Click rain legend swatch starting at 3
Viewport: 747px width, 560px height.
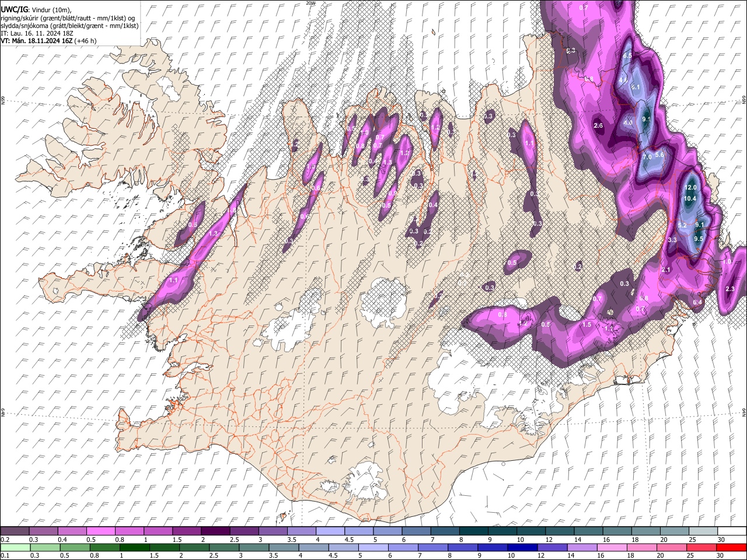click(254, 547)
